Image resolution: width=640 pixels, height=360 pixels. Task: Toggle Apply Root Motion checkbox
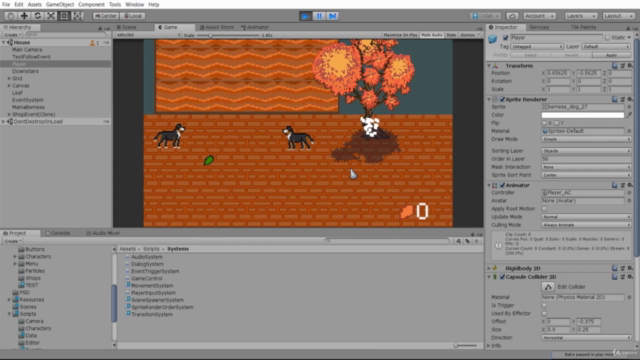pos(544,209)
